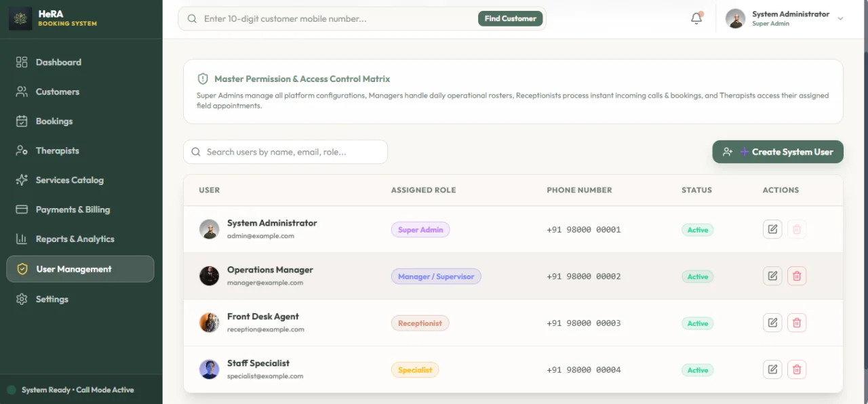Click the Staff Specialist avatar
This screenshot has width=868, height=404.
point(209,369)
